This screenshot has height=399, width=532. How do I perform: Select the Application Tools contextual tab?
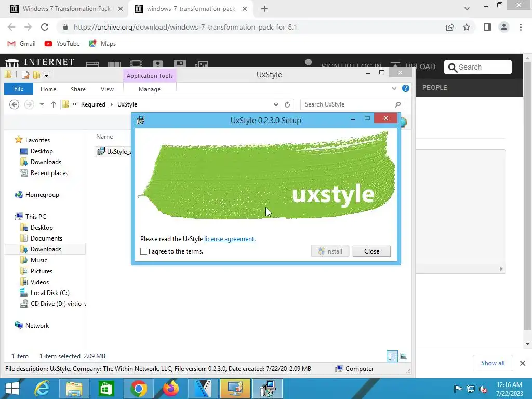click(x=150, y=76)
